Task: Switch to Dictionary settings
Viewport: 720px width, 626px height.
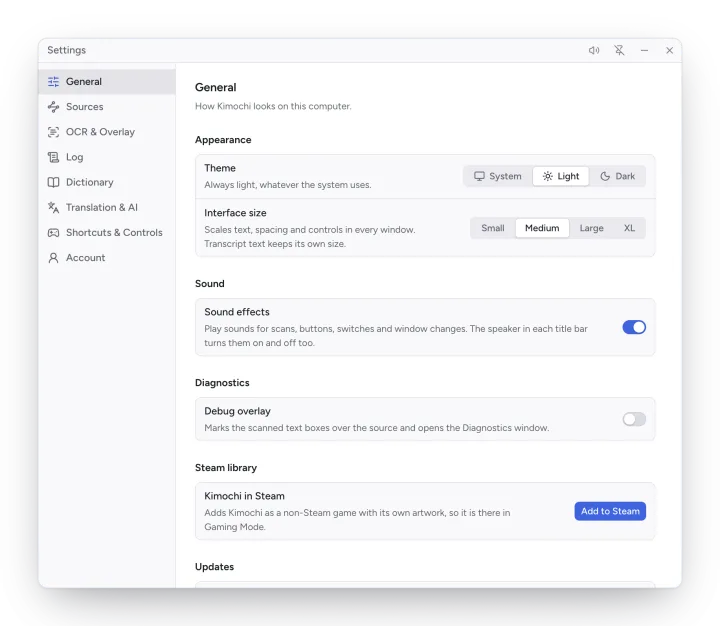Action: tap(107, 182)
